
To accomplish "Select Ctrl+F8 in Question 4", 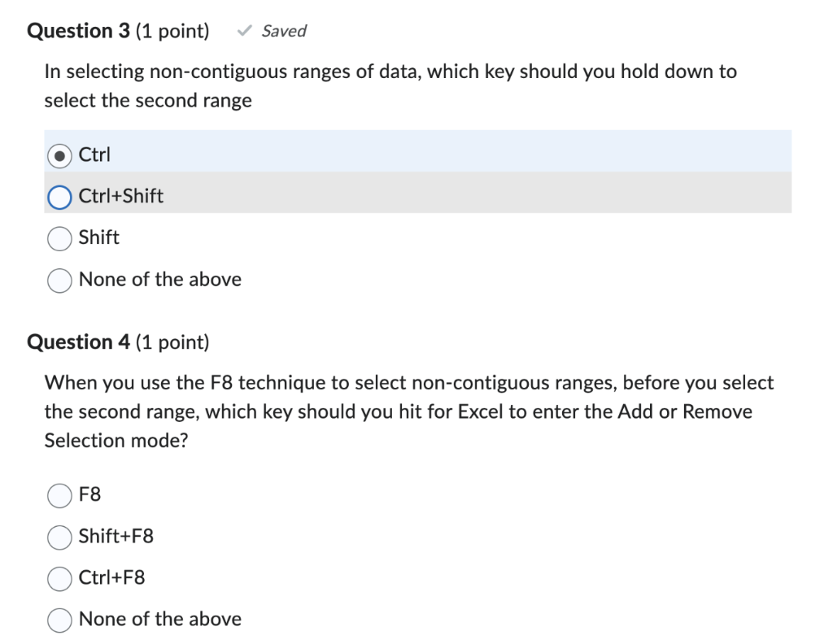I will [59, 579].
